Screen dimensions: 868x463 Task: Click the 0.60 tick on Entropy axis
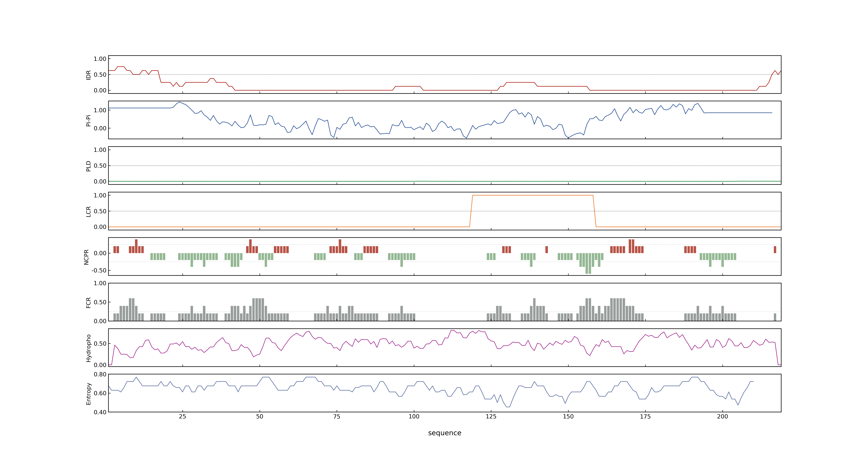(x=100, y=393)
